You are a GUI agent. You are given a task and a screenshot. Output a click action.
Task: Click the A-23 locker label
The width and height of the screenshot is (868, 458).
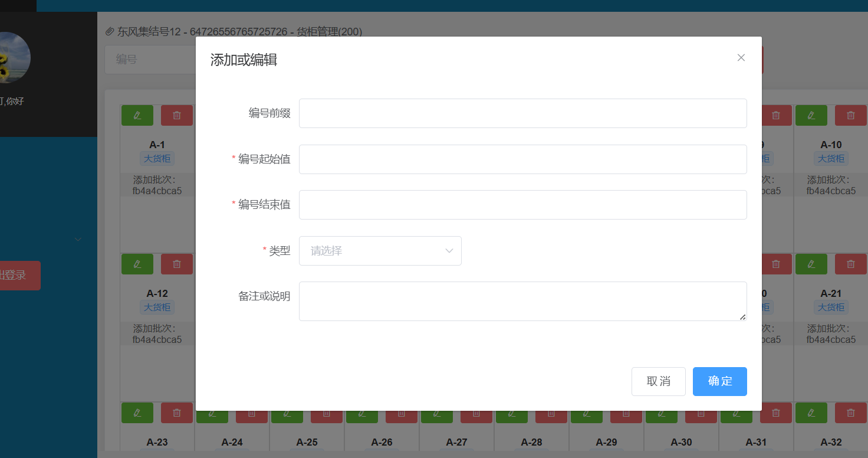[157, 442]
